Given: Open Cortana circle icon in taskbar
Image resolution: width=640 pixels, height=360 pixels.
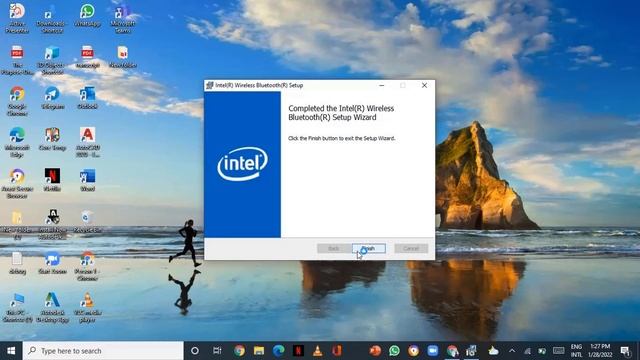Looking at the screenshot, I should pyautogui.click(x=195, y=351).
